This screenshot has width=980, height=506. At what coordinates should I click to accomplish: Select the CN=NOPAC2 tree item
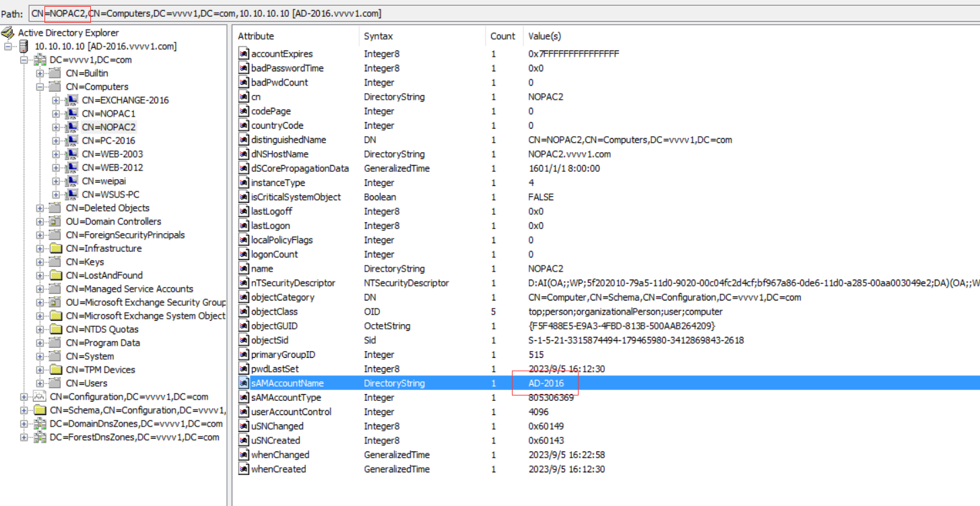click(108, 127)
